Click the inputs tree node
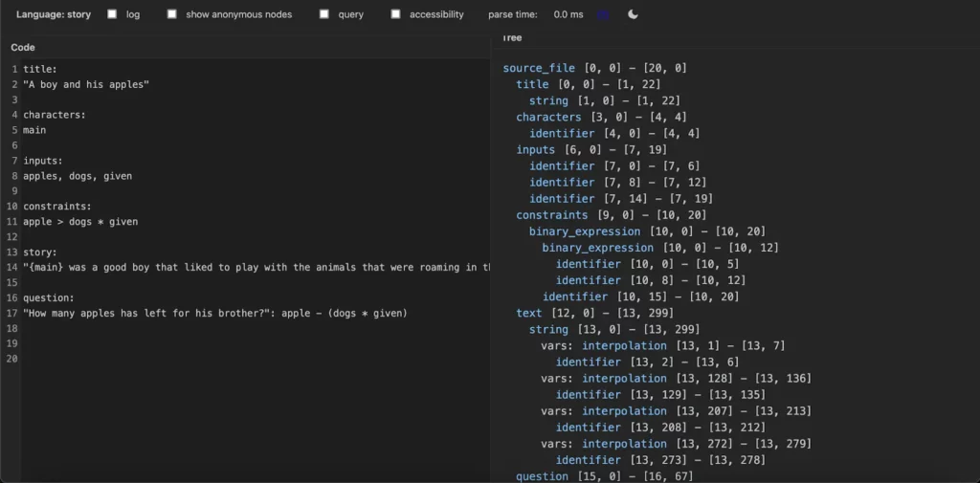This screenshot has width=980, height=483. 535,149
